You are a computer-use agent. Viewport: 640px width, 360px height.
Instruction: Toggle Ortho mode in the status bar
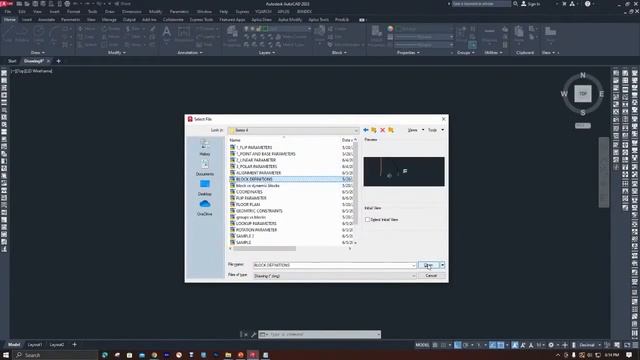pyautogui.click(x=458, y=345)
